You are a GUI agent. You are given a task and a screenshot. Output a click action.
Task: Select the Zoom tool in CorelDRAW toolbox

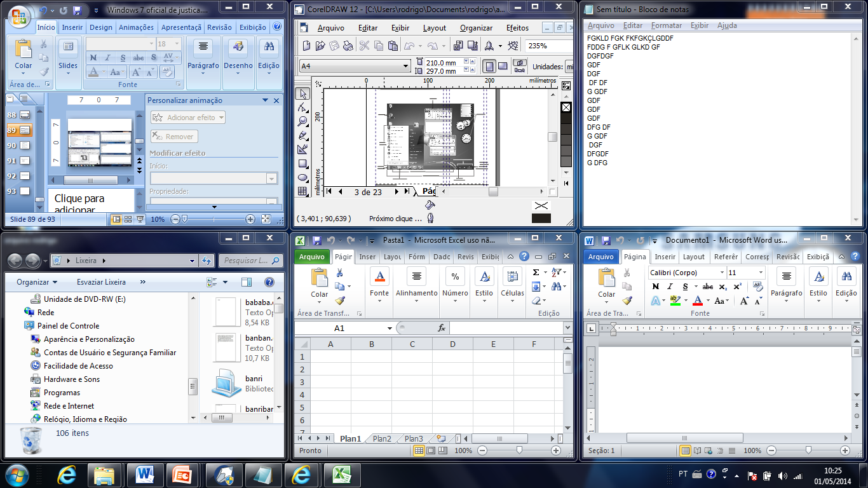point(303,121)
